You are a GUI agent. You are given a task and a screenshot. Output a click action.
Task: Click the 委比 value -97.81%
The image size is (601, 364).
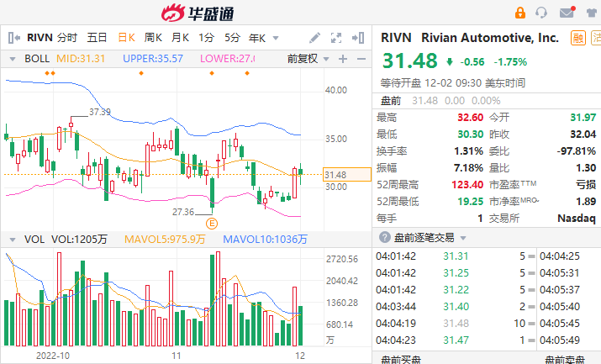coord(577,151)
